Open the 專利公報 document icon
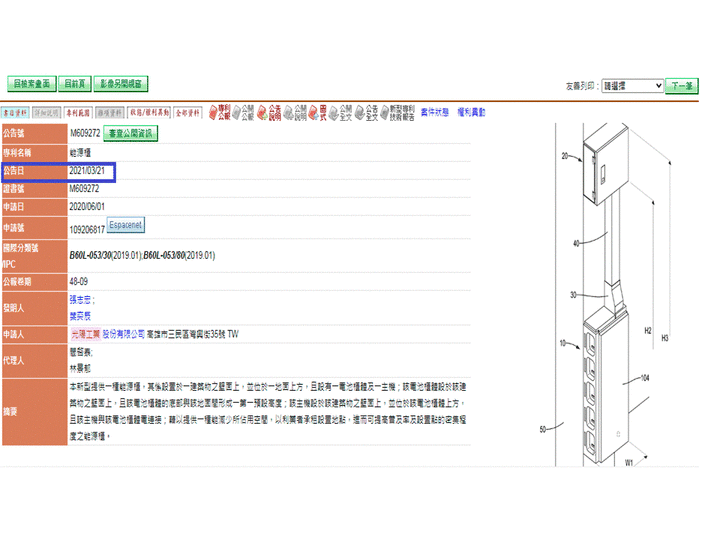The image size is (720, 540). [219, 112]
